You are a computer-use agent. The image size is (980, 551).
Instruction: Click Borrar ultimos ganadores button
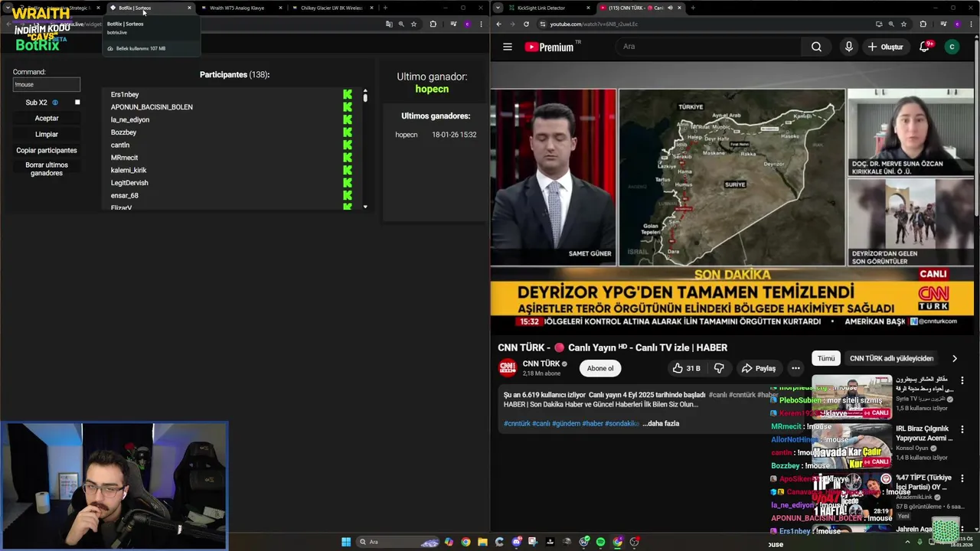[x=47, y=169]
